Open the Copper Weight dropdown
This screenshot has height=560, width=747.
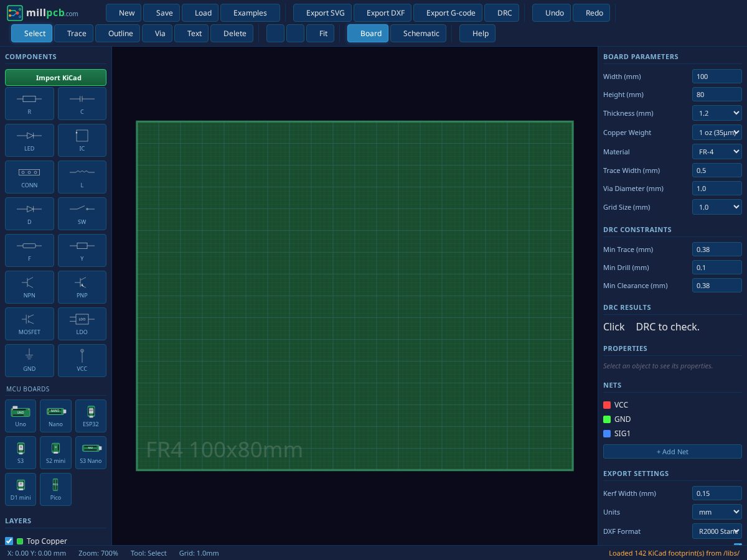pos(717,133)
